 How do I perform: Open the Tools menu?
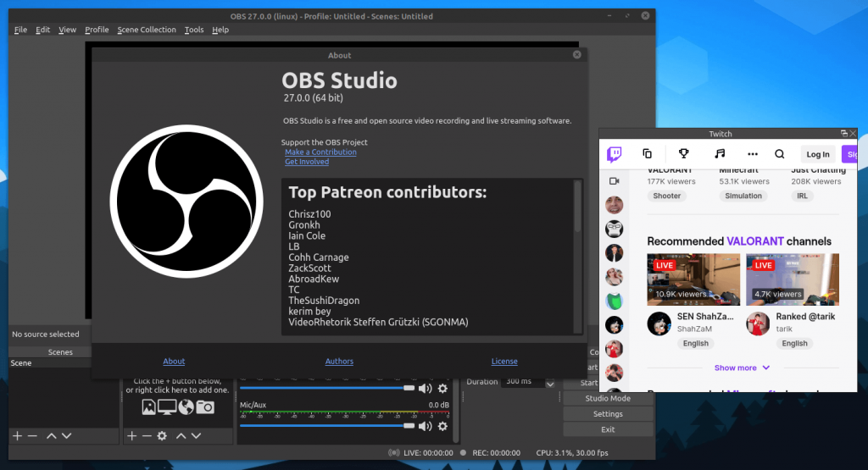194,30
